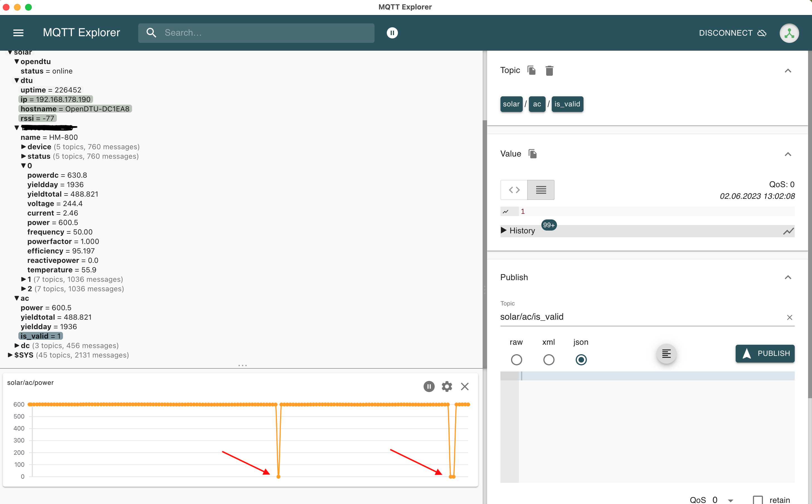Select the json payload format

click(x=581, y=360)
